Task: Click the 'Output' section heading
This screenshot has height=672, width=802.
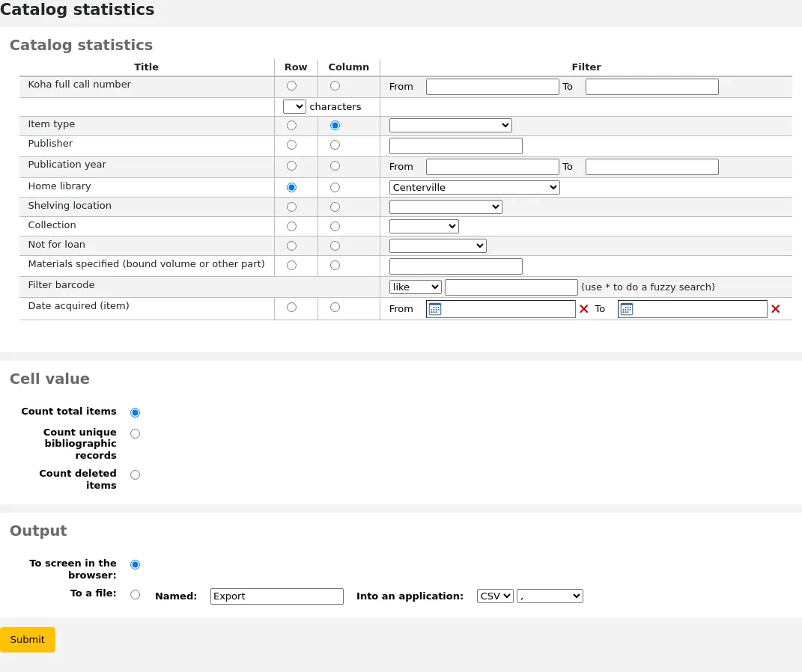Action: [38, 531]
